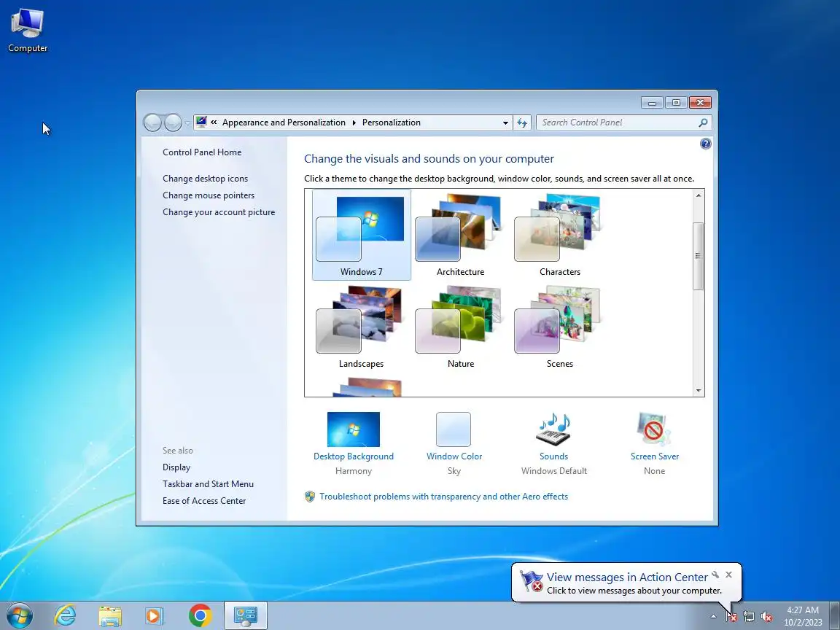Select the Windows 7 theme

click(362, 236)
